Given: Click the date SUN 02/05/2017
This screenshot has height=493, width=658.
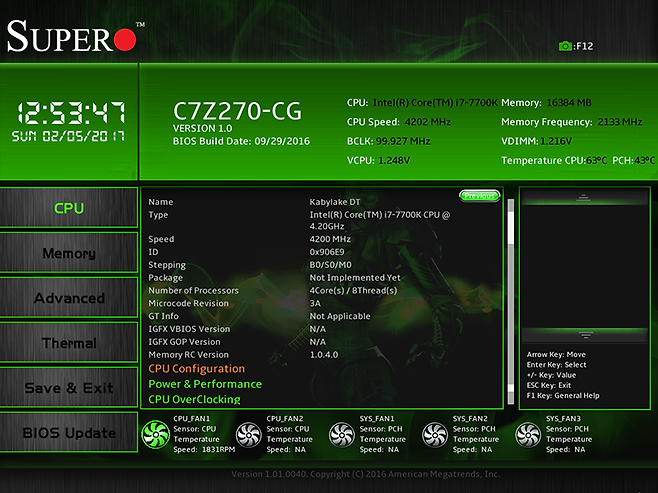Looking at the screenshot, I should [x=68, y=136].
